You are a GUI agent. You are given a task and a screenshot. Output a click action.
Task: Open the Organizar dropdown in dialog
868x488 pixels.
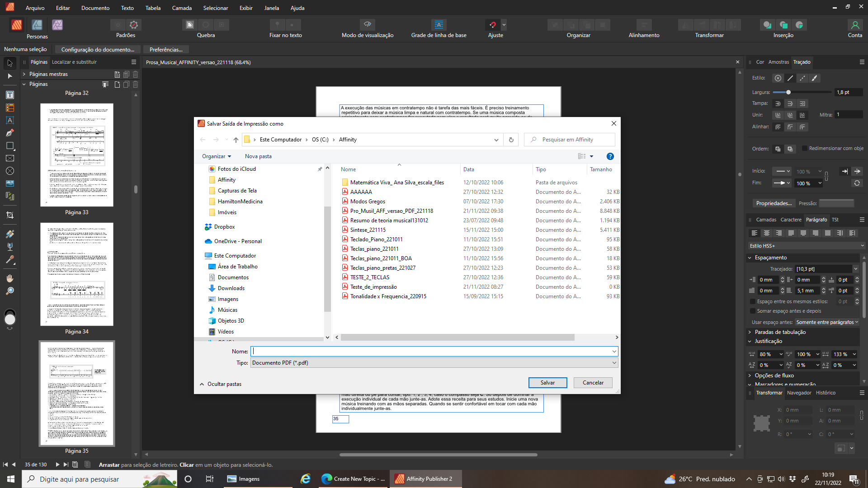tap(217, 156)
